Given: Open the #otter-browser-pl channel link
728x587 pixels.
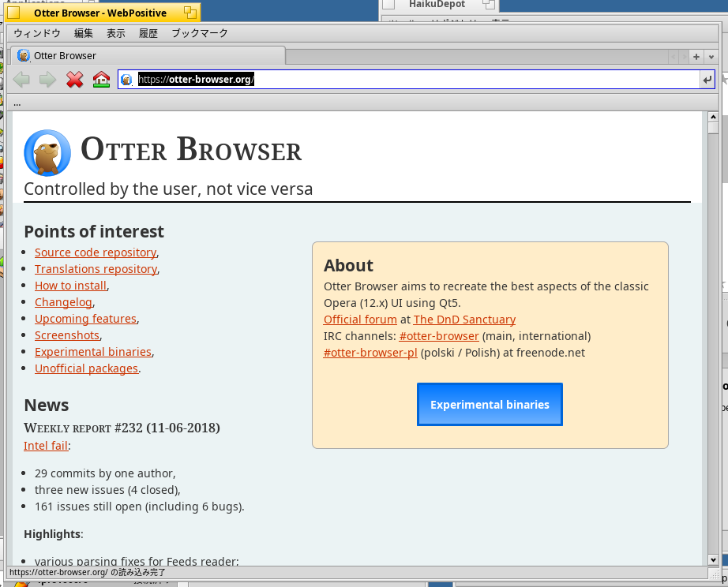Looking at the screenshot, I should click(x=370, y=353).
